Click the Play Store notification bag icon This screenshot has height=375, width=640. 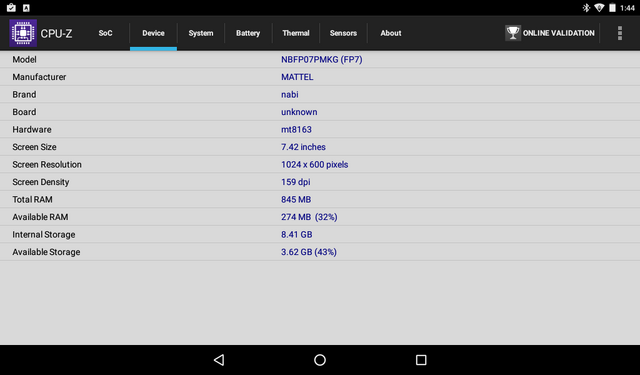[11, 8]
